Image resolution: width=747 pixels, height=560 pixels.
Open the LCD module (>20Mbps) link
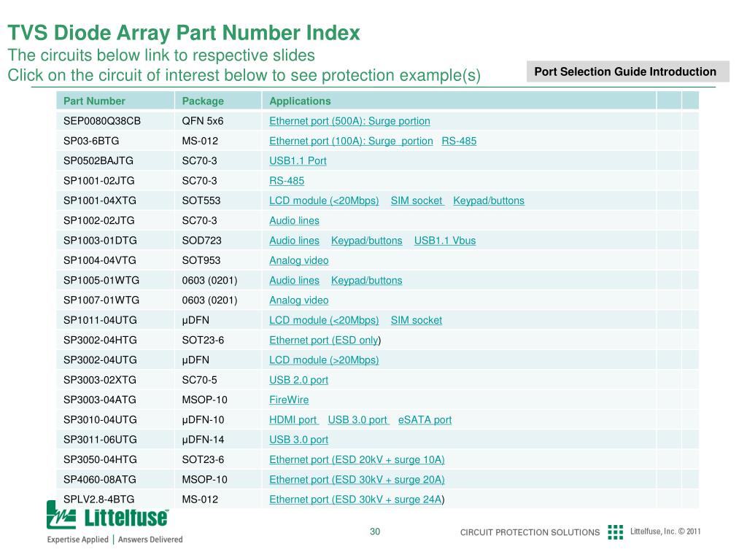(x=323, y=360)
